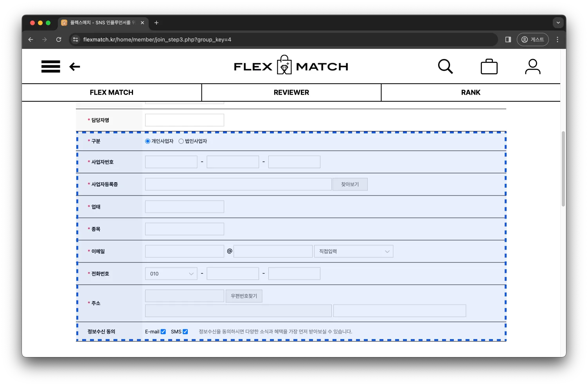Screen dimensions: 588x386
Task: Switch to the RANK tab
Action: coord(471,92)
